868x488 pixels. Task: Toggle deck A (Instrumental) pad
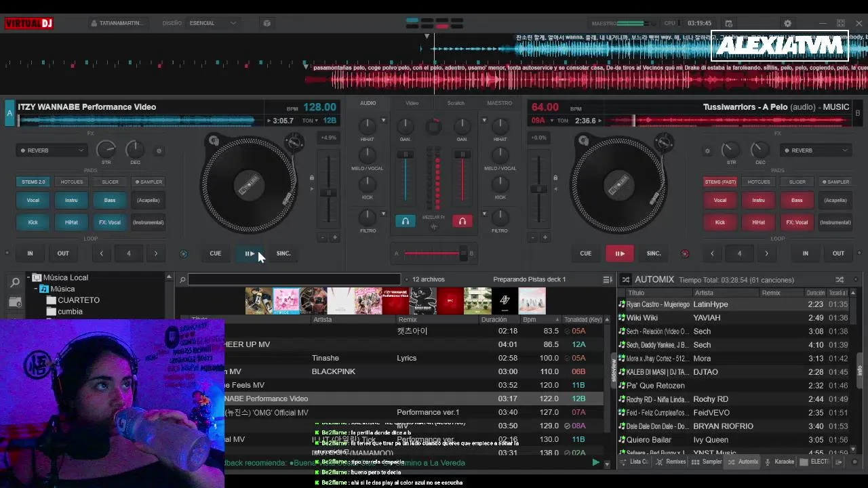[149, 222]
